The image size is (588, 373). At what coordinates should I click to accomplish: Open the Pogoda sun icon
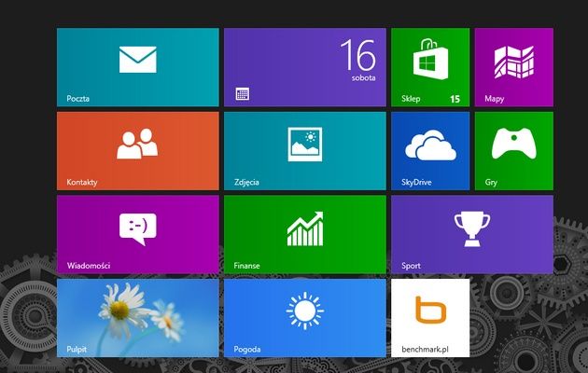(x=305, y=311)
